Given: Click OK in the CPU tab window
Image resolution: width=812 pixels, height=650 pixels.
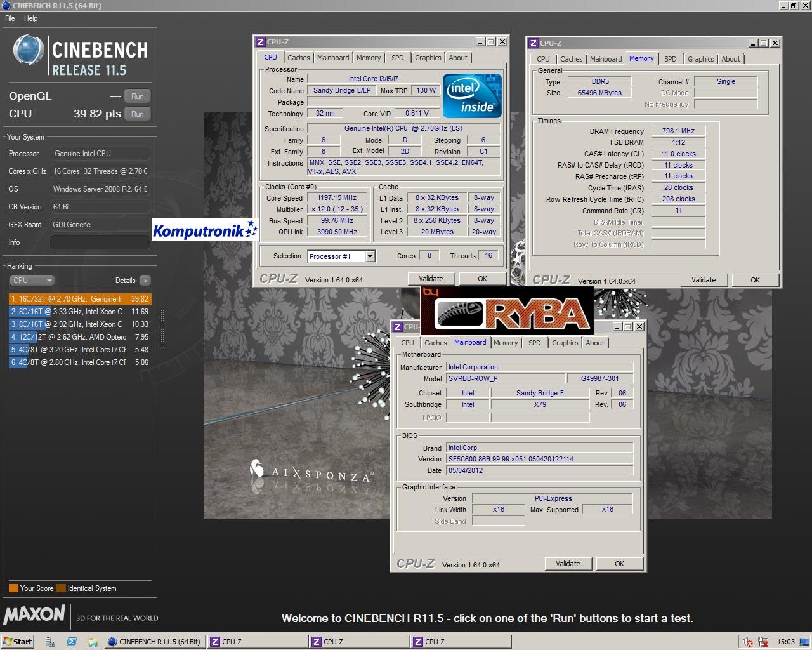Looking at the screenshot, I should pyautogui.click(x=483, y=279).
